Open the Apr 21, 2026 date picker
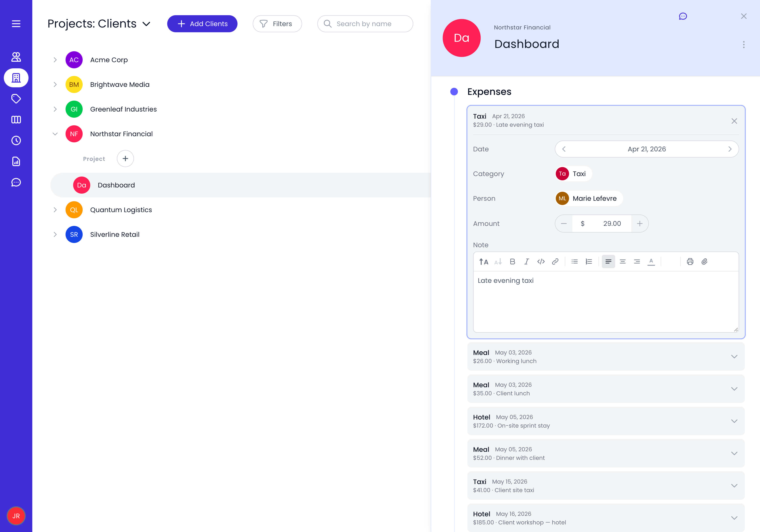 click(x=647, y=149)
